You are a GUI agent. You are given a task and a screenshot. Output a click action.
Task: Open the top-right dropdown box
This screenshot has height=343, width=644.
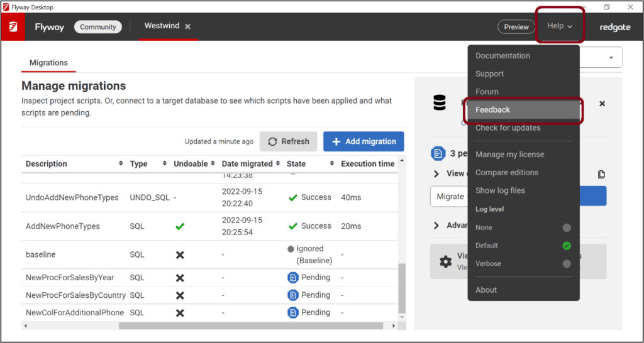point(611,58)
